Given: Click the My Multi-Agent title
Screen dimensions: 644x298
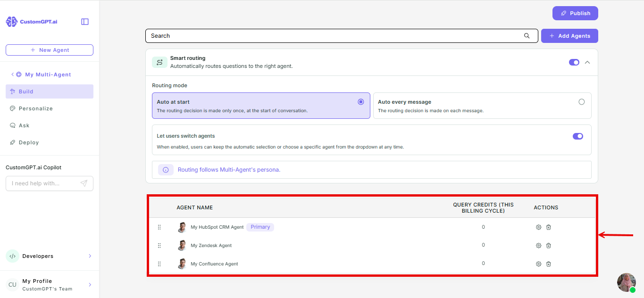Looking at the screenshot, I should pos(48,74).
